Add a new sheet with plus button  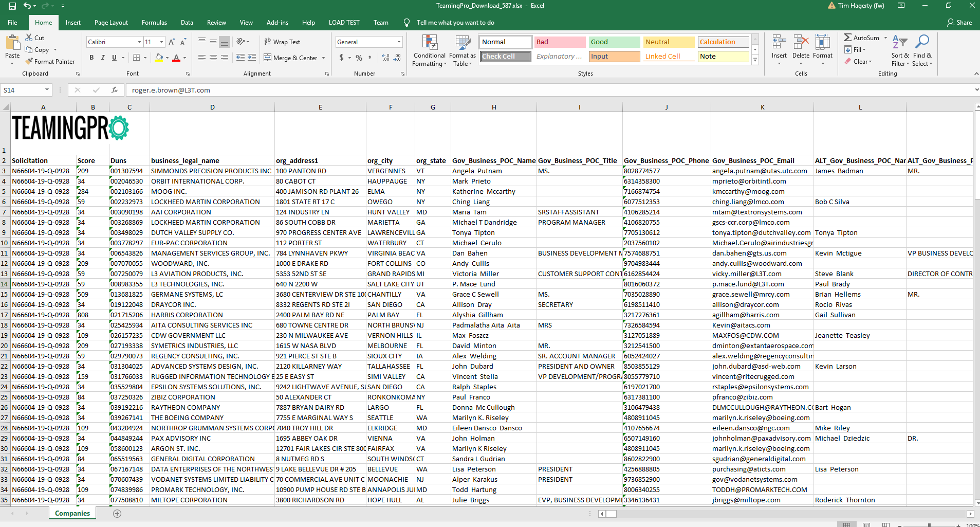click(117, 513)
